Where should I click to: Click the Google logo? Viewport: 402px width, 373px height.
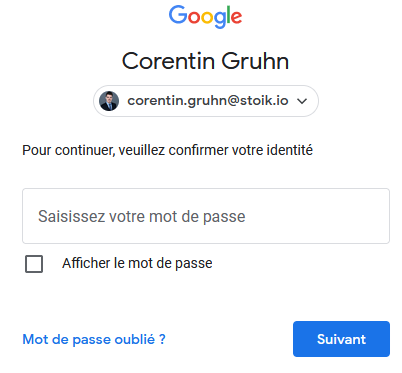pyautogui.click(x=205, y=17)
